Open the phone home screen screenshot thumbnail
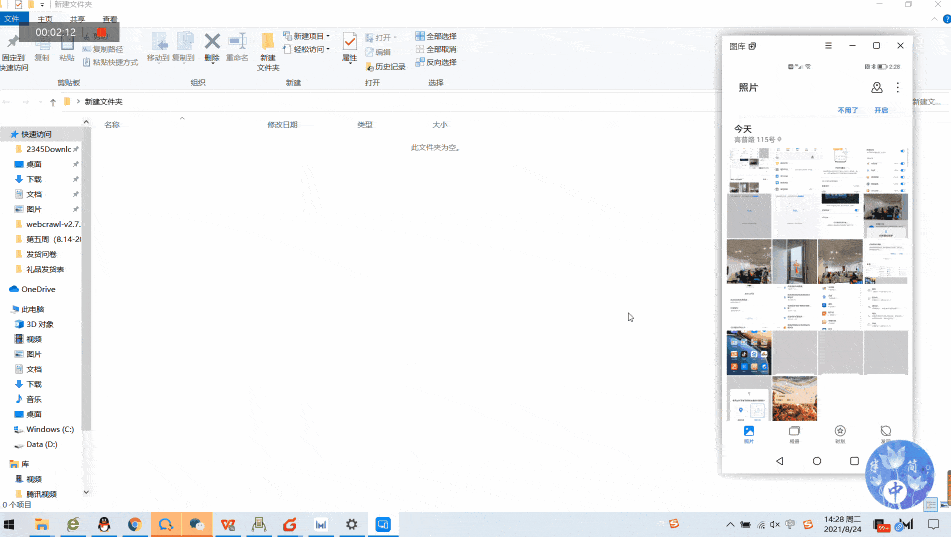This screenshot has height=537, width=951. click(749, 353)
